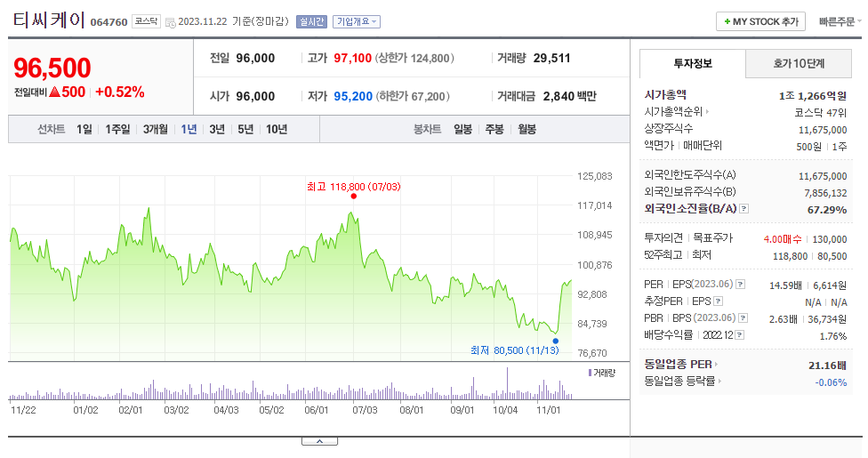This screenshot has height=458, width=868.
Task: Select the 월봉 candle chart
Action: (x=526, y=129)
